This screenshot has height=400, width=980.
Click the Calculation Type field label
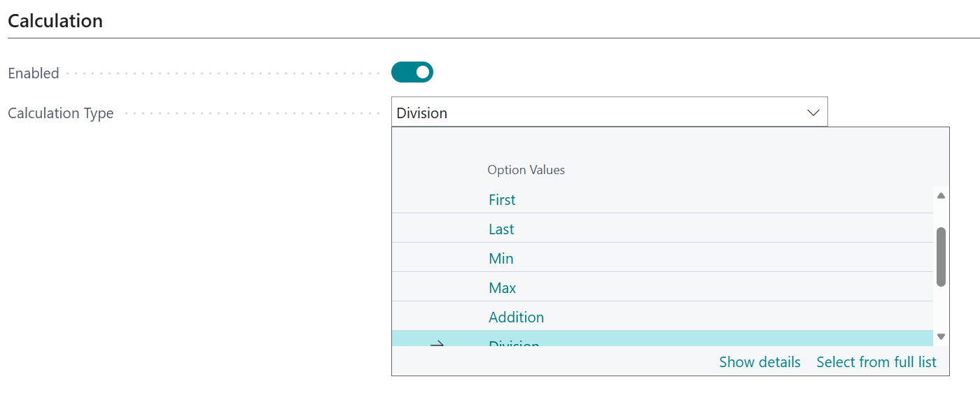point(61,113)
